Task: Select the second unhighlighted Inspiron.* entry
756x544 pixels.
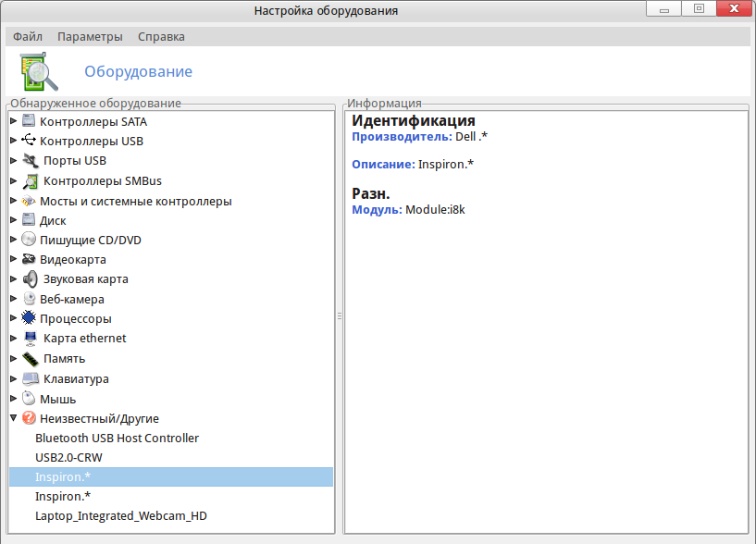Action: [63, 496]
